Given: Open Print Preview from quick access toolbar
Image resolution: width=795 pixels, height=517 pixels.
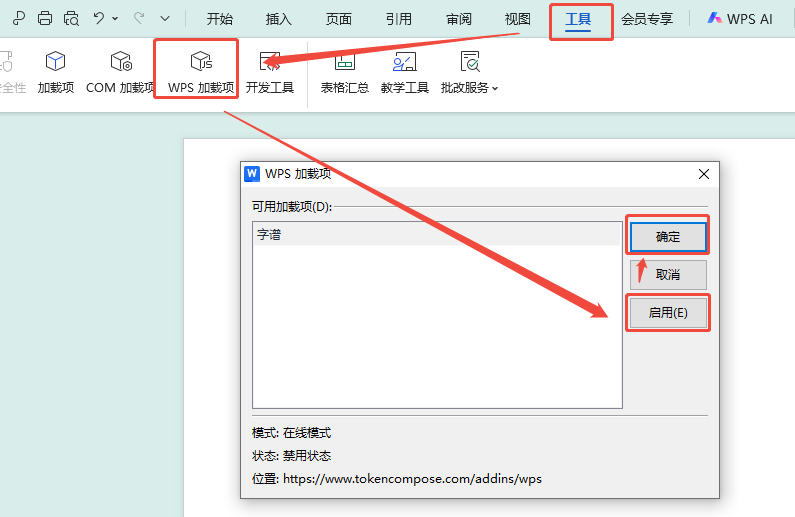Looking at the screenshot, I should coord(71,18).
